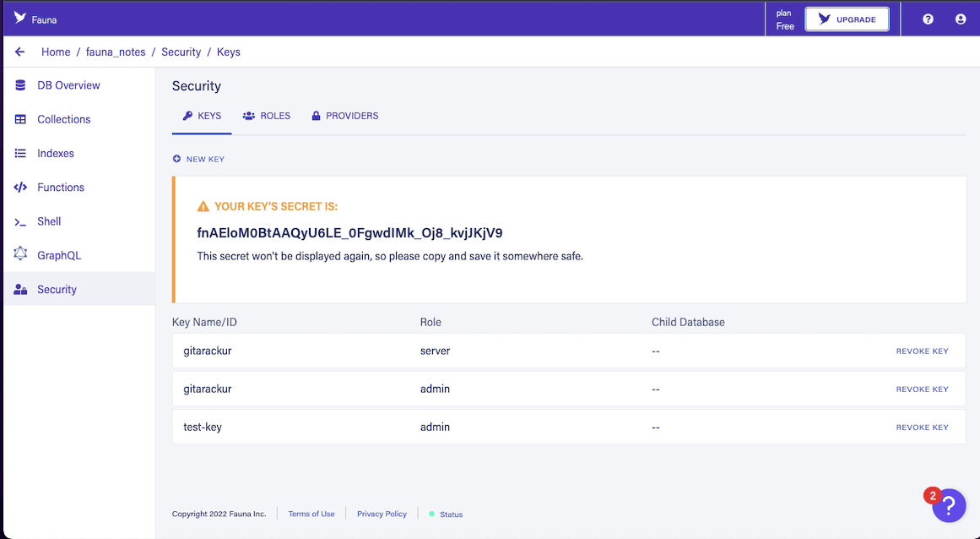
Task: Click the Security user-lock icon
Action: tap(20, 290)
